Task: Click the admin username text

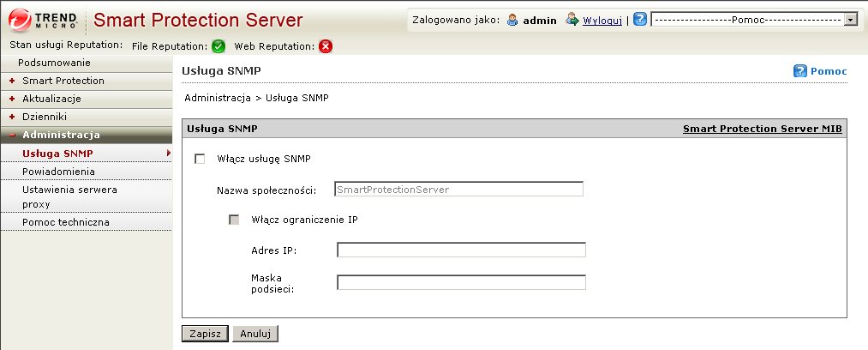Action: click(540, 21)
